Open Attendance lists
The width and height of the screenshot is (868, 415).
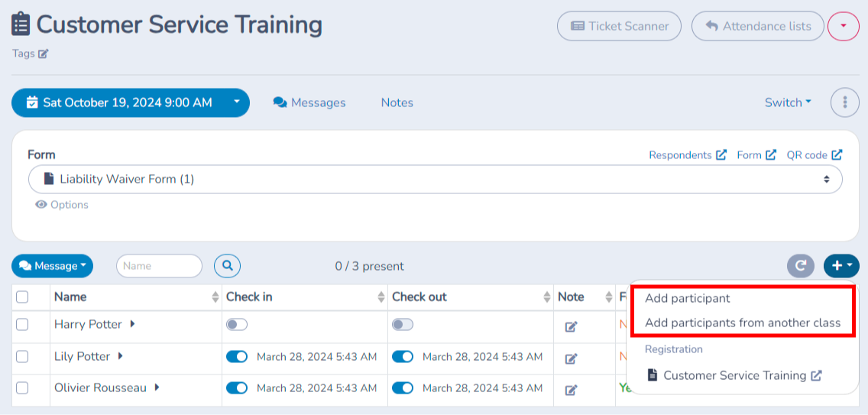(759, 26)
